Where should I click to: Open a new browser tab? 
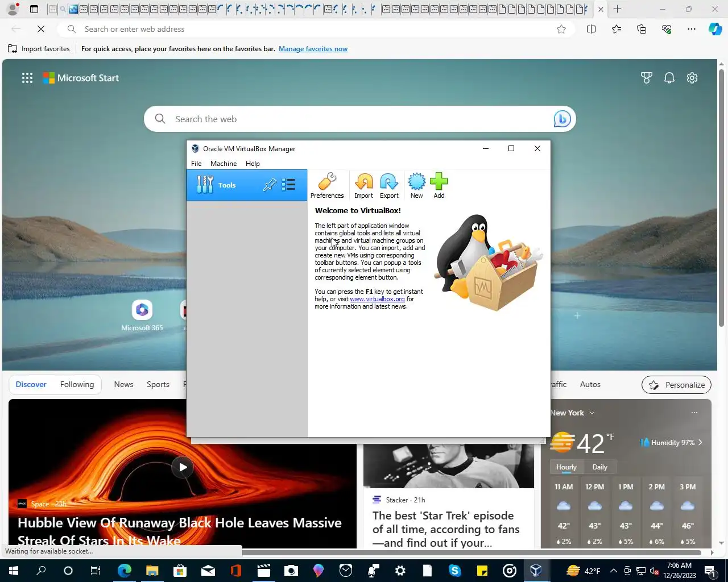coord(617,9)
